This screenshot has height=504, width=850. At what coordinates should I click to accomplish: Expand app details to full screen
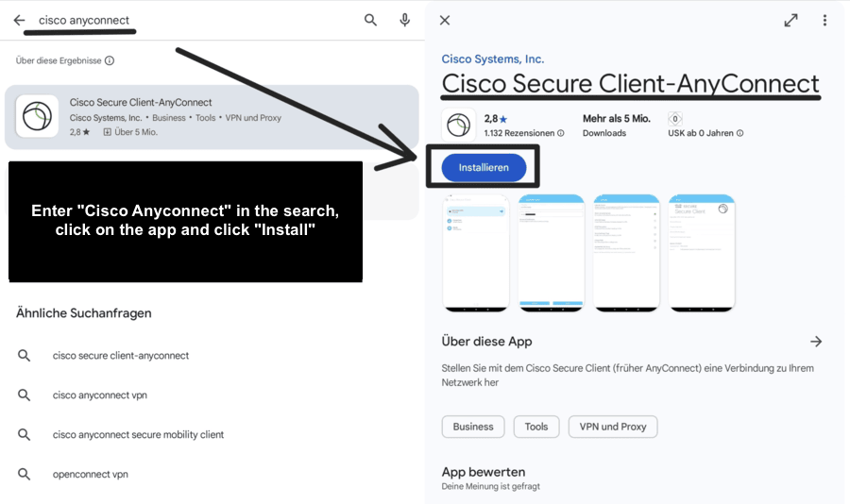coord(790,20)
